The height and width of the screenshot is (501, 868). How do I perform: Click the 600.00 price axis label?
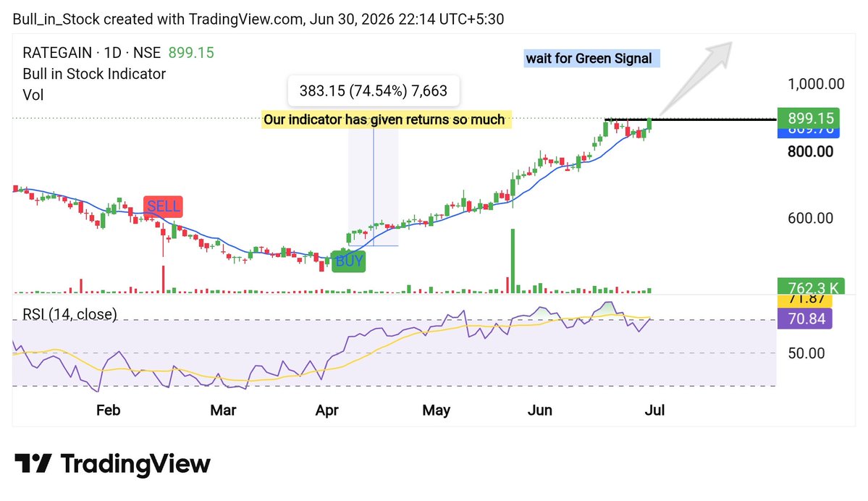(x=810, y=218)
